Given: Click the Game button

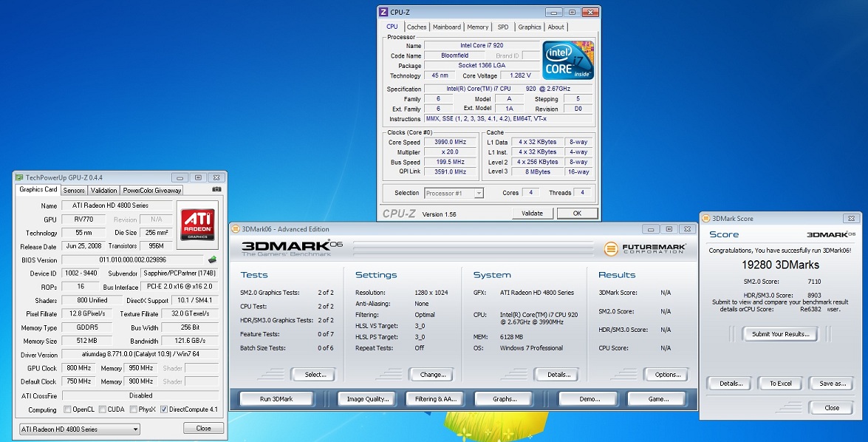Looking at the screenshot, I should pos(658,399).
